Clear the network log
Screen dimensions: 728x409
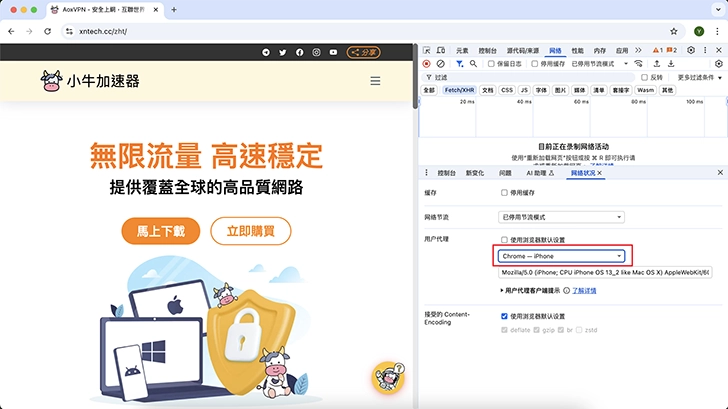[442, 63]
